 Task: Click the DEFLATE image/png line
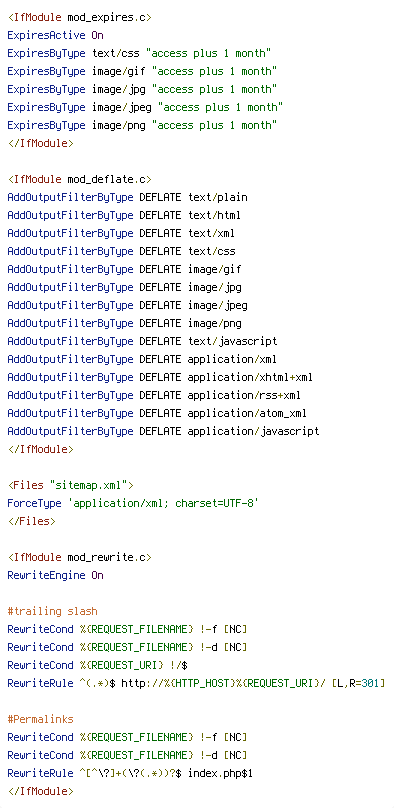tap(124, 324)
